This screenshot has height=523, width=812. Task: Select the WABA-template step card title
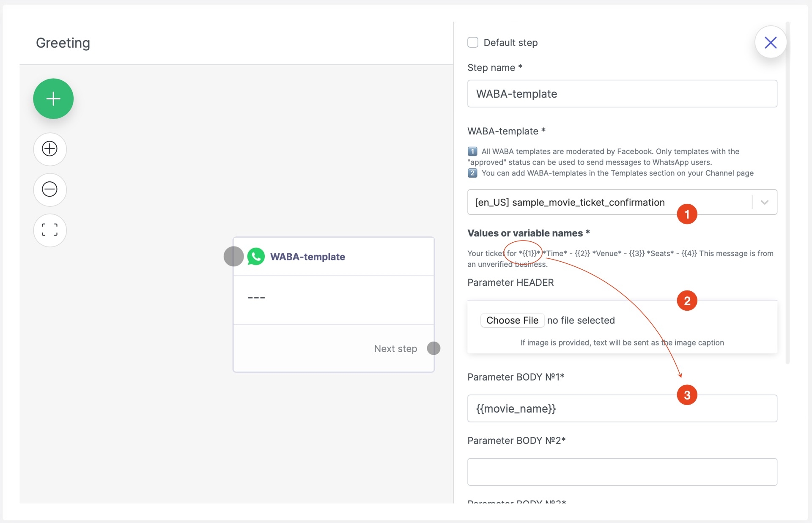coord(307,257)
